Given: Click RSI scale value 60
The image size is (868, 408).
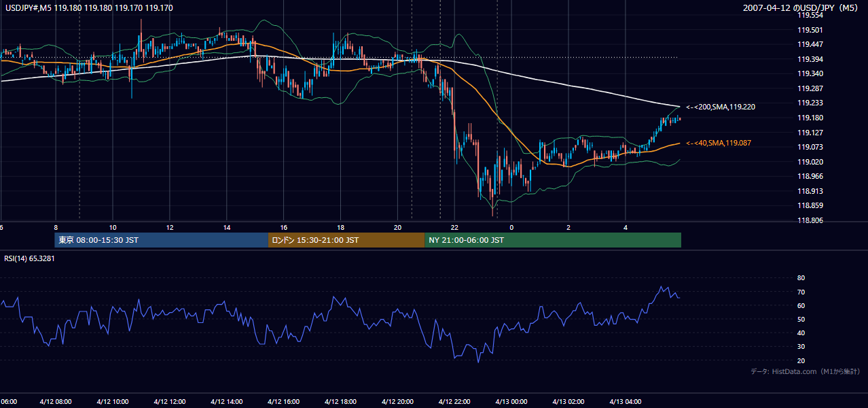Looking at the screenshot, I should [x=801, y=305].
